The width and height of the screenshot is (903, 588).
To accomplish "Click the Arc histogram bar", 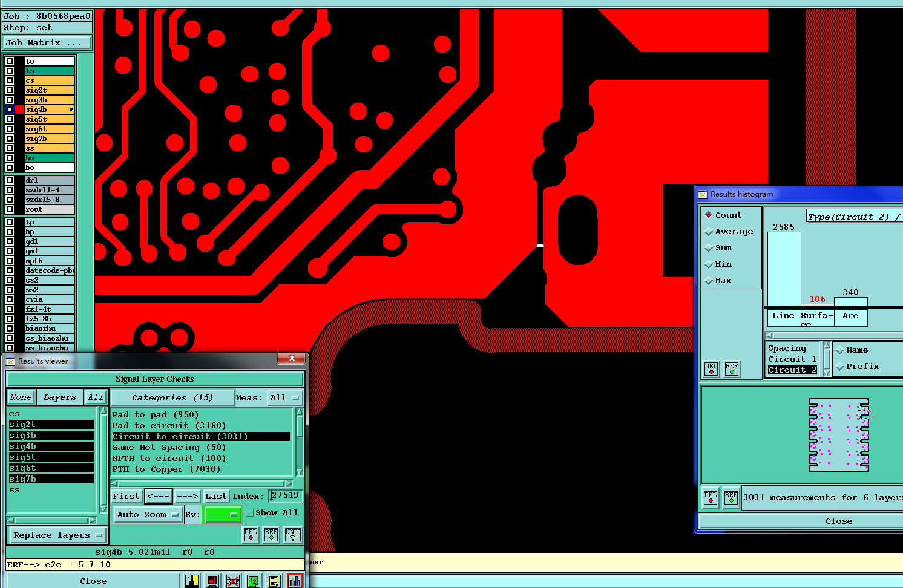I will 850,302.
